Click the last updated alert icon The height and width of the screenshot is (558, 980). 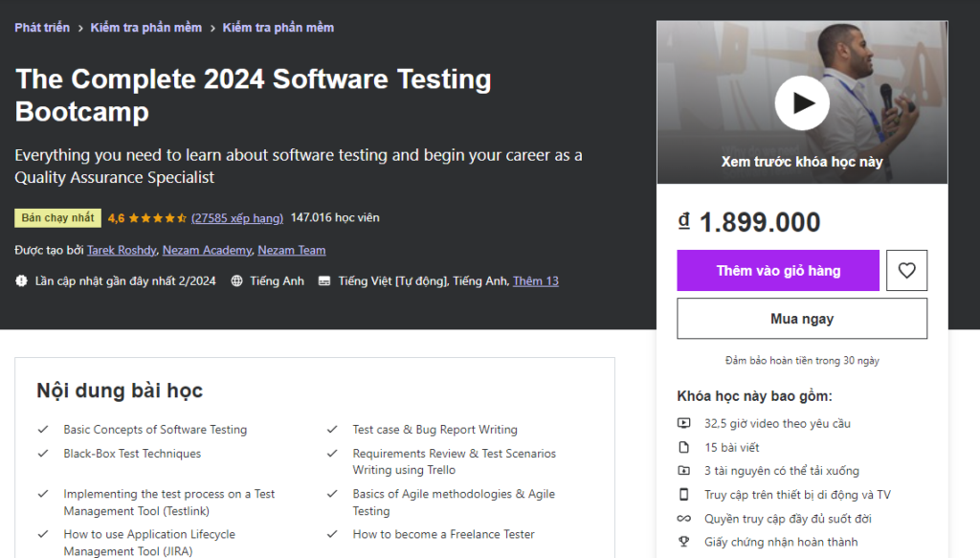coord(22,281)
